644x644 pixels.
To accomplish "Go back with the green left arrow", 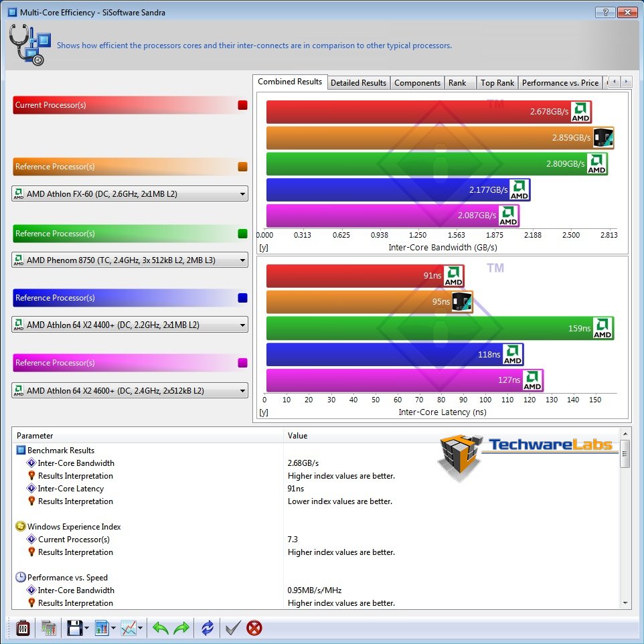I will [161, 628].
